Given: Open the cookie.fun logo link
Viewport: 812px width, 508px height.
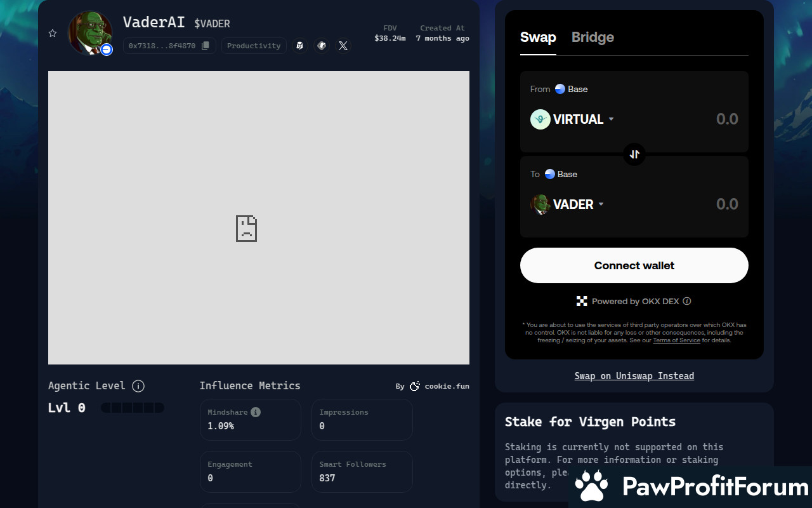Looking at the screenshot, I should pyautogui.click(x=415, y=386).
